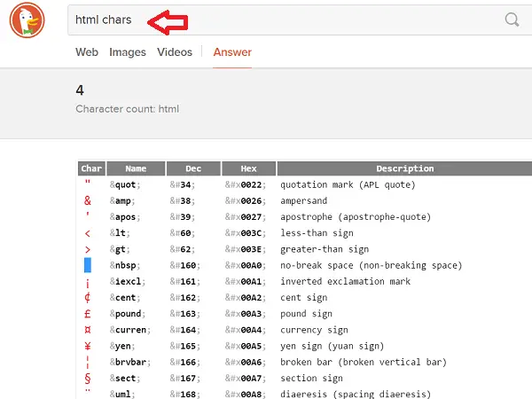
Task: Click the 'yen sign (yuan sign)' description
Action: 332,346
